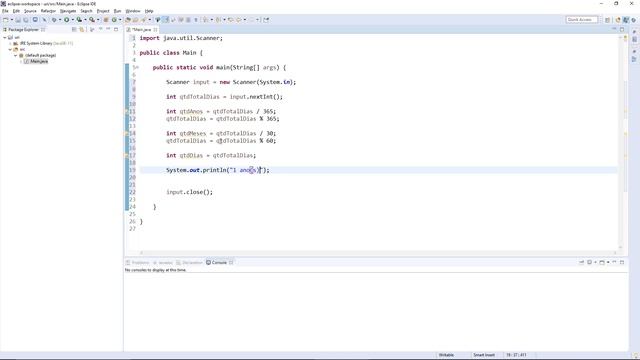640x360 pixels.
Task: Open the Project menu
Action: (x=103, y=11)
